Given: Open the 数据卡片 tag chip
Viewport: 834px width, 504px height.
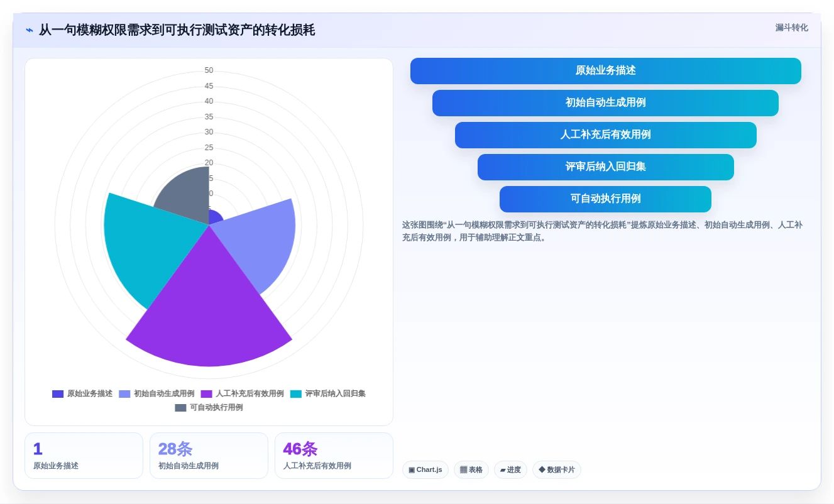Looking at the screenshot, I should click(x=557, y=470).
